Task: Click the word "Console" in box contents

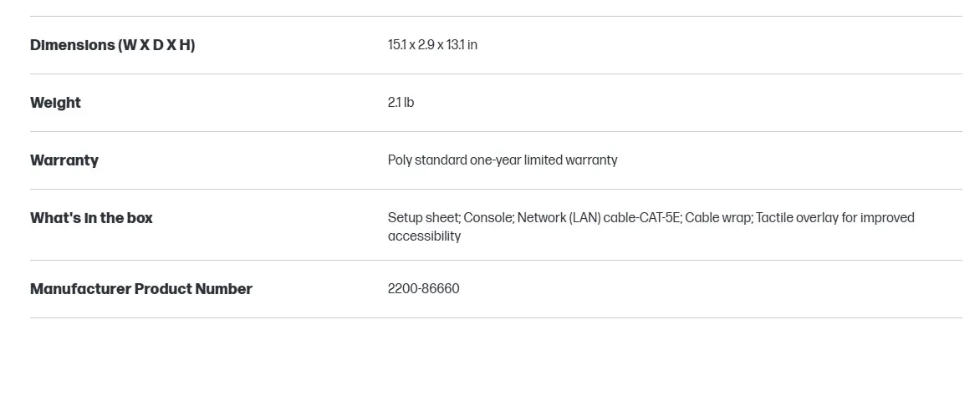Action: point(487,218)
